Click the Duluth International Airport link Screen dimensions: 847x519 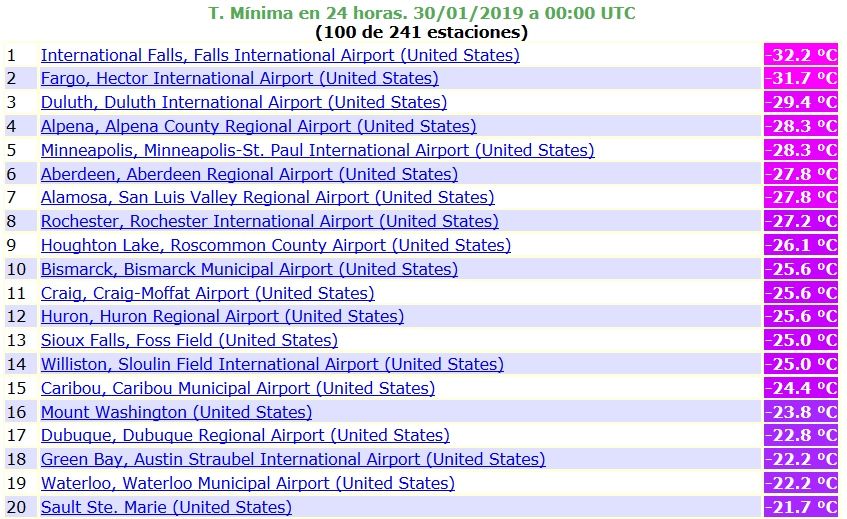[x=244, y=102]
